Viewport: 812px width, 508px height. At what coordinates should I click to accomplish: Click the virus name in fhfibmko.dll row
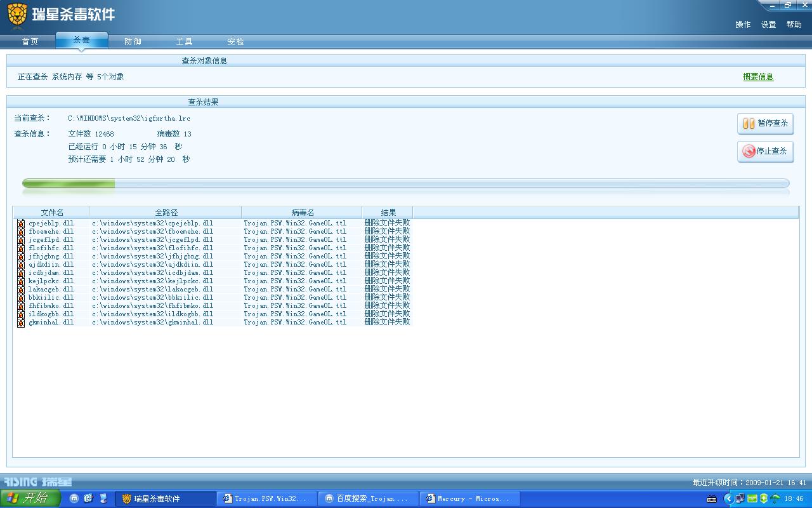coord(295,306)
